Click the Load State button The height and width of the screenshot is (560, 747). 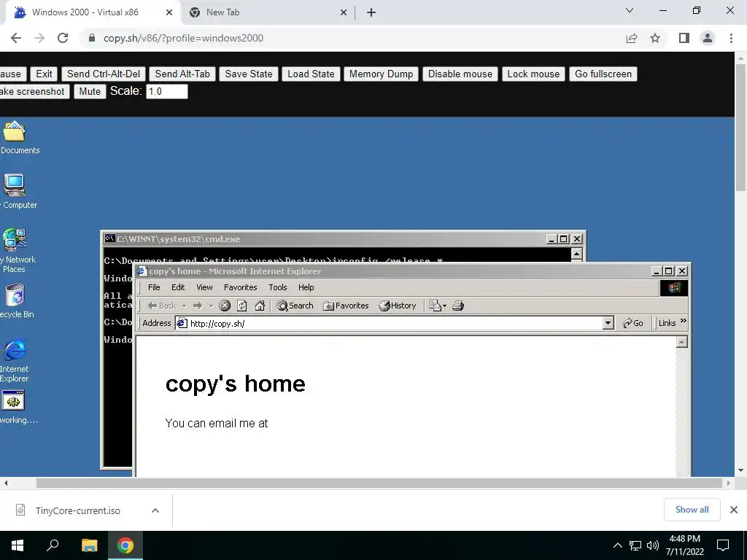311,74
